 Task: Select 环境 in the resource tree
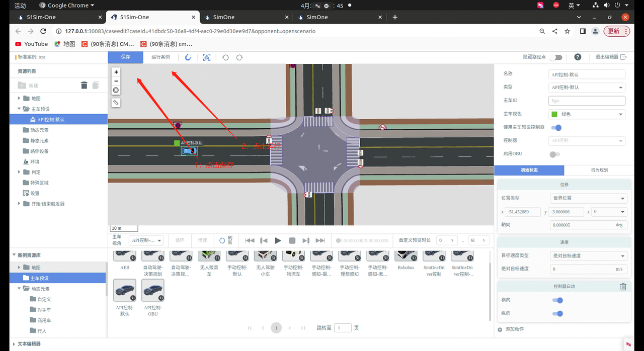click(x=35, y=162)
